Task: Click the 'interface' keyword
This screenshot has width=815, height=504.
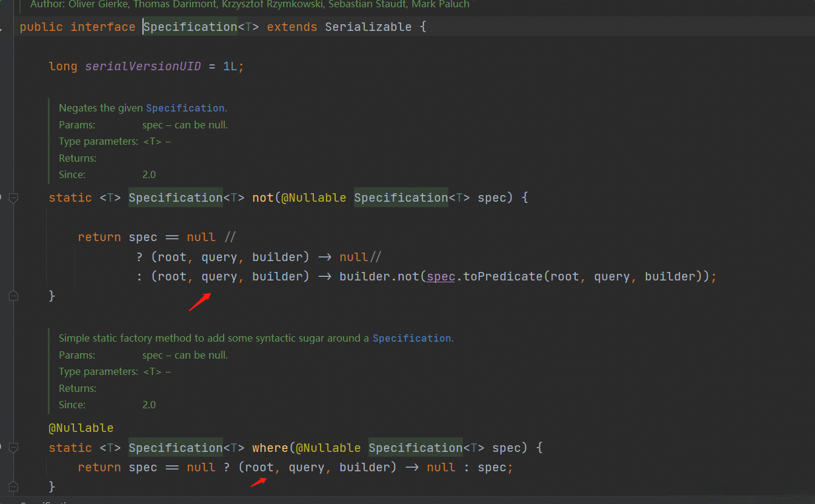Action: point(103,27)
